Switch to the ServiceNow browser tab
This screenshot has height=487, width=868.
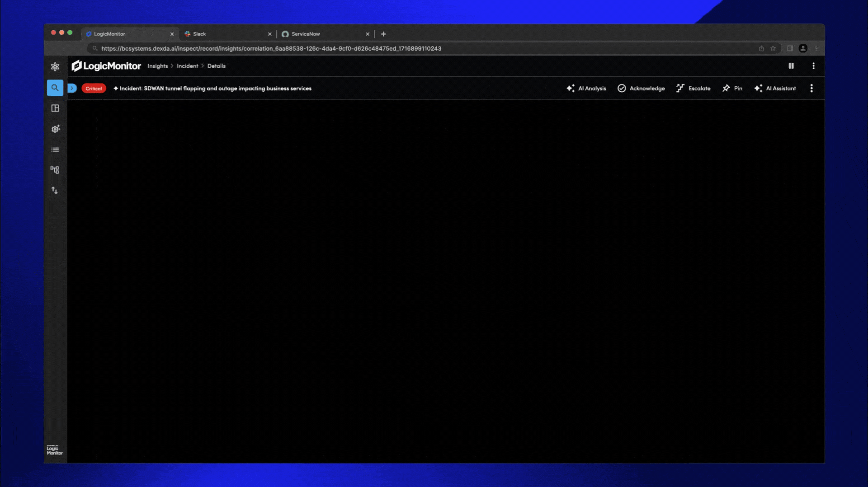tap(305, 34)
